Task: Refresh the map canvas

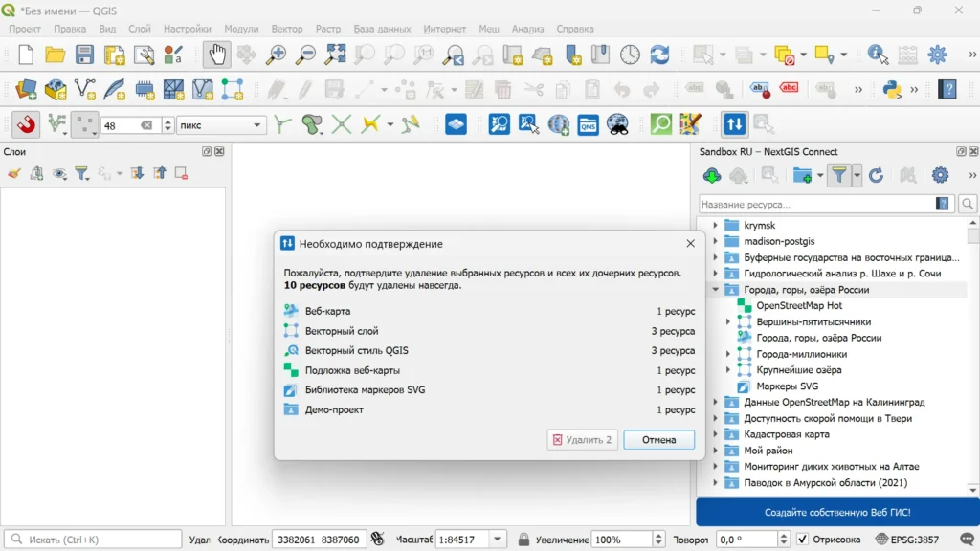Action: (x=659, y=55)
